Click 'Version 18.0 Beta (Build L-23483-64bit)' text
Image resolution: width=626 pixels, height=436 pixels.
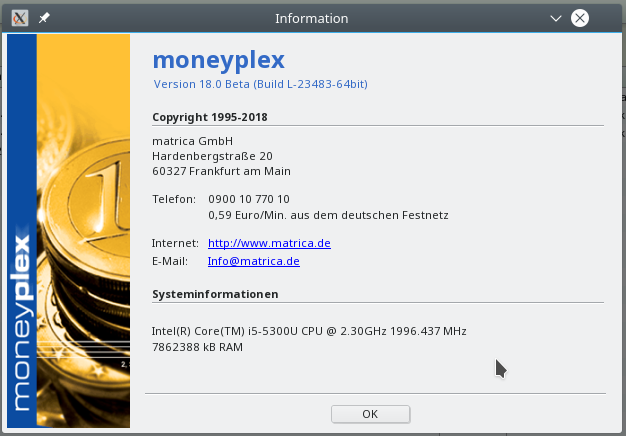[x=260, y=84]
